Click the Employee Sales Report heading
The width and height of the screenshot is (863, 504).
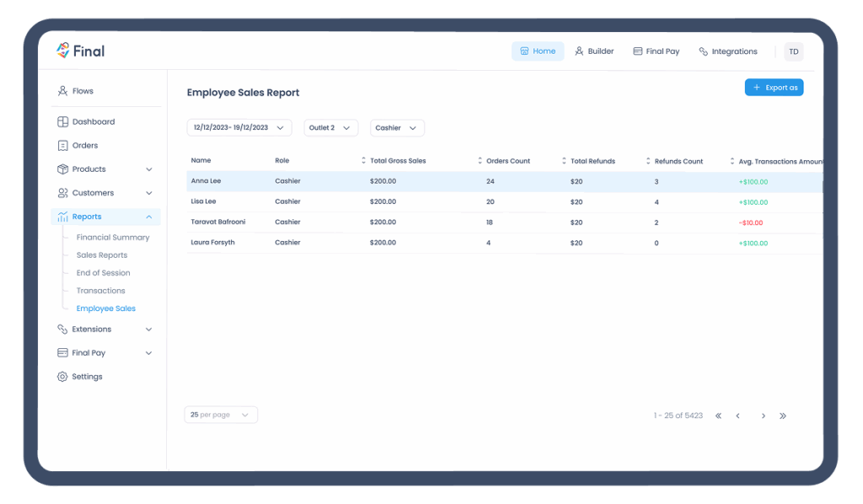(x=244, y=93)
